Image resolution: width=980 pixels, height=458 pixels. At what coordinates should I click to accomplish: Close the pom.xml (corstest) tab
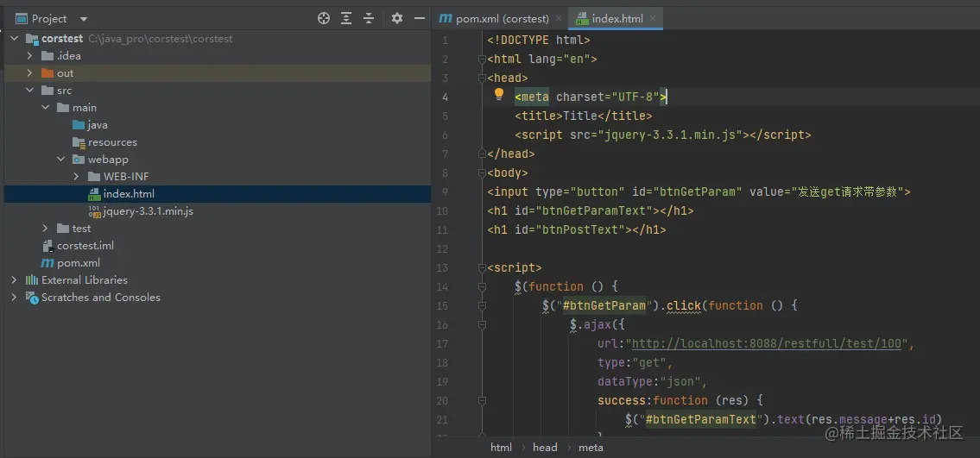[559, 19]
